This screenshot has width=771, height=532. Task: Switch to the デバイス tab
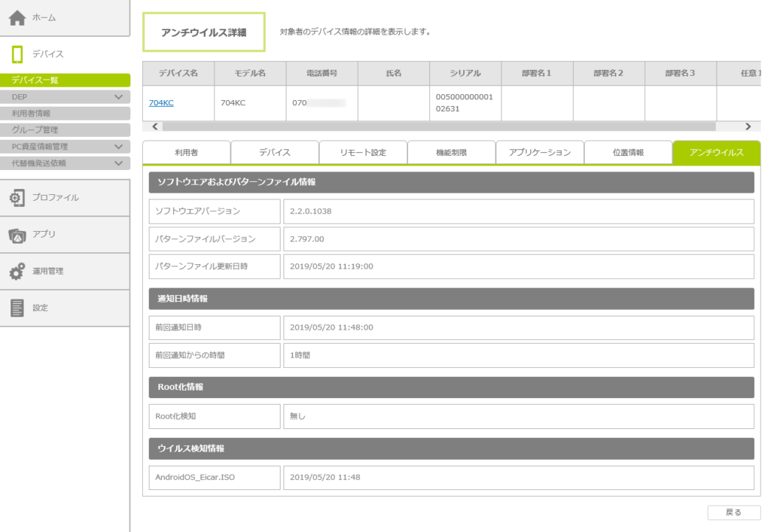(x=274, y=153)
